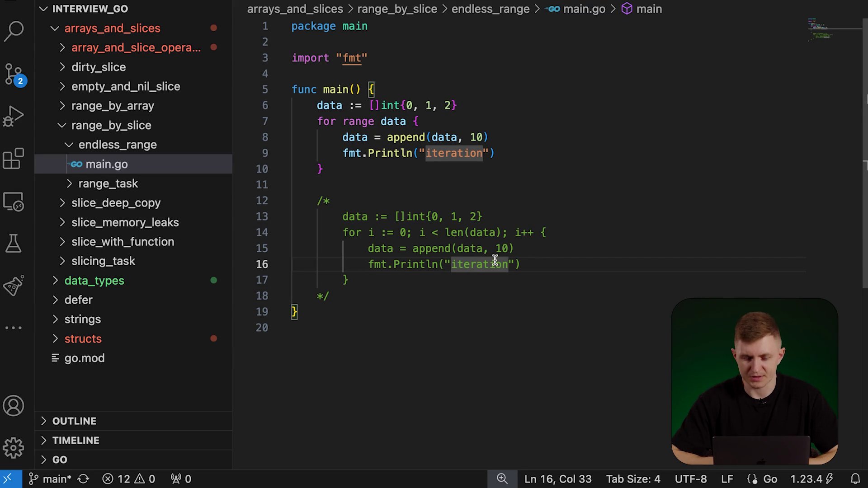Open the Run and Debug view
Viewport: 868px width, 488px height.
(14, 116)
